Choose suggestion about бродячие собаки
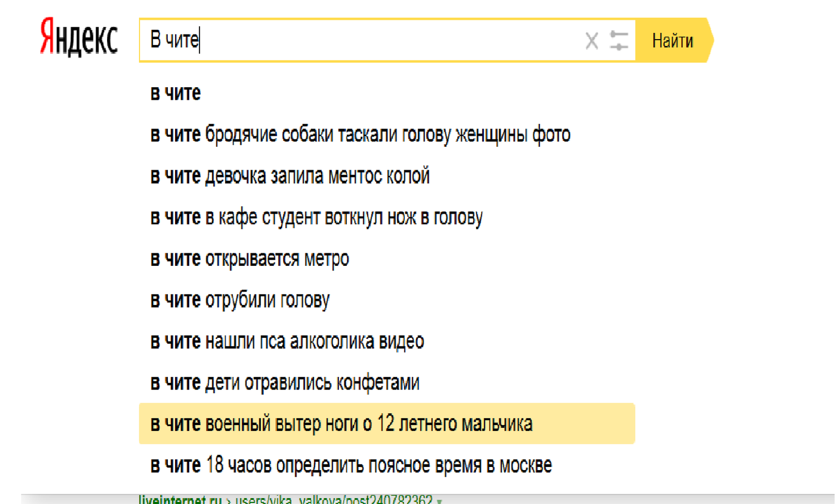This screenshot has height=504, width=836. click(x=360, y=135)
